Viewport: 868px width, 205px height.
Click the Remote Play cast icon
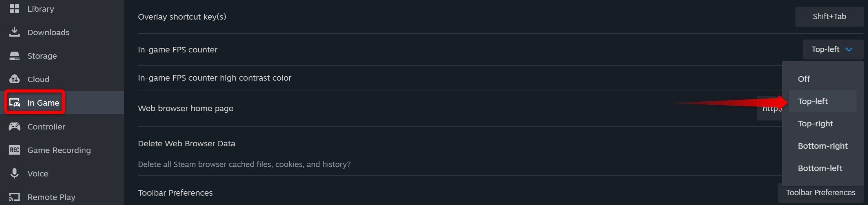(15, 197)
